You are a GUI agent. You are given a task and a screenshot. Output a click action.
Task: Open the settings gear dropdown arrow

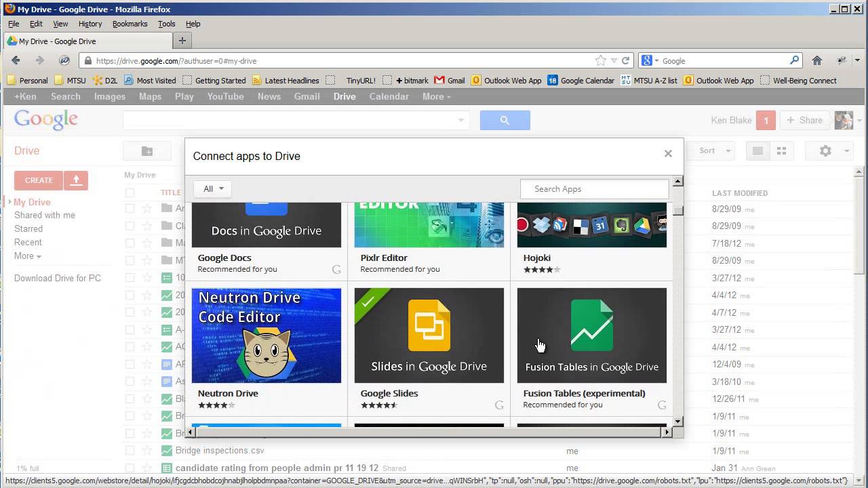(846, 151)
